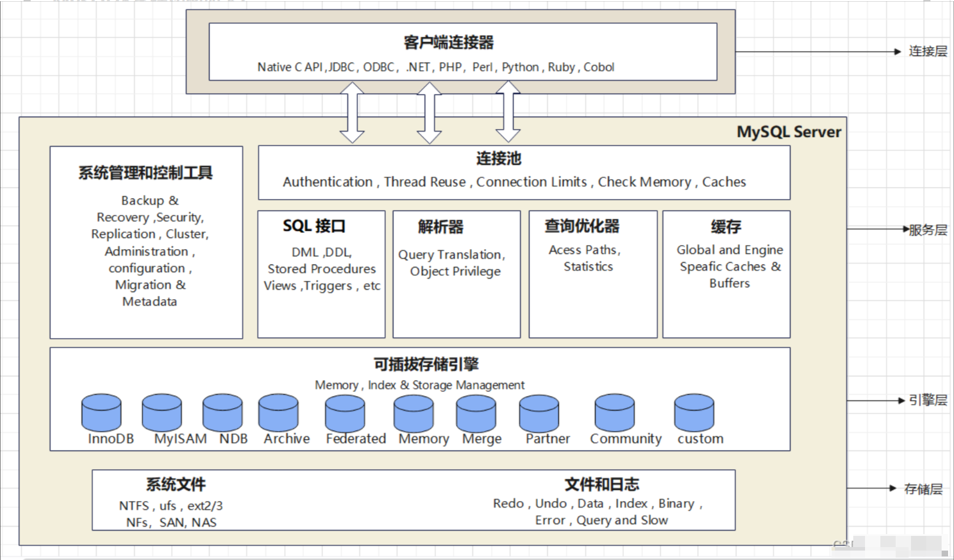This screenshot has height=560, width=954.
Task: Select the MySQL Server title
Action: pos(789,132)
